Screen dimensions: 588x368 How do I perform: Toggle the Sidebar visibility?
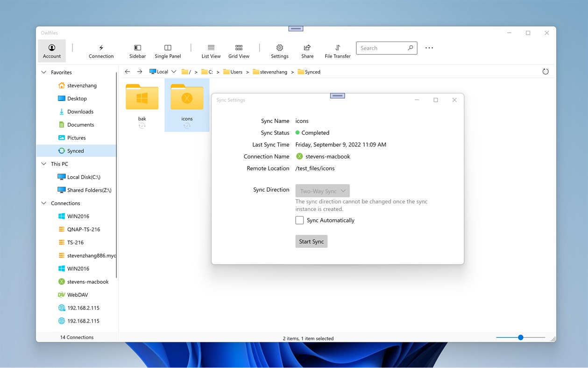click(137, 51)
